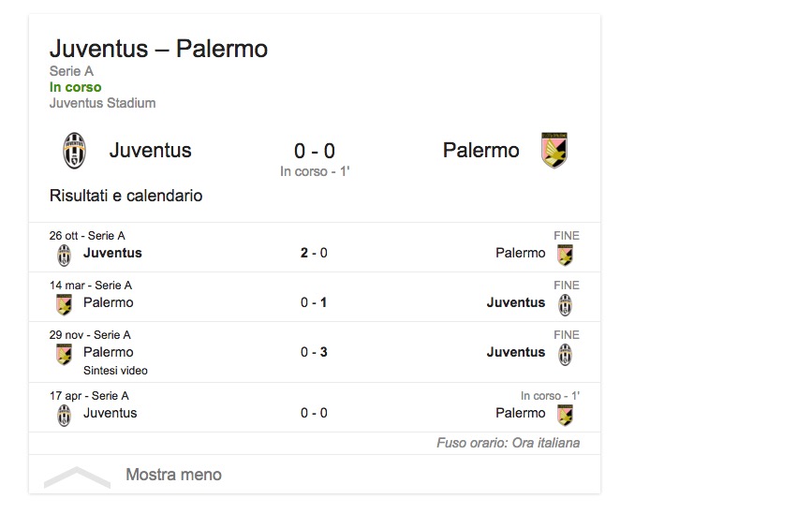812x513 pixels.
Task: Click Juventus crest in 17 apr match row
Action: [x=64, y=415]
